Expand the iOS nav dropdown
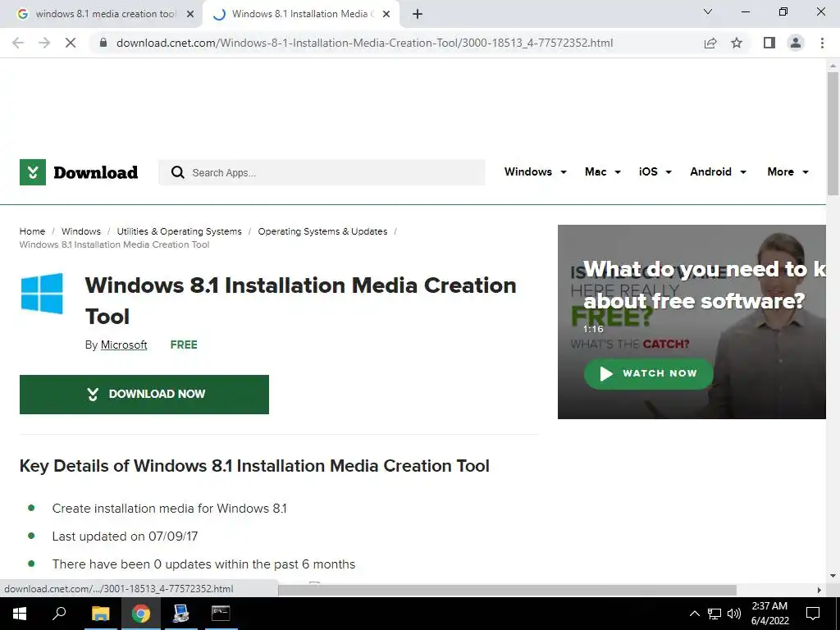 [655, 172]
